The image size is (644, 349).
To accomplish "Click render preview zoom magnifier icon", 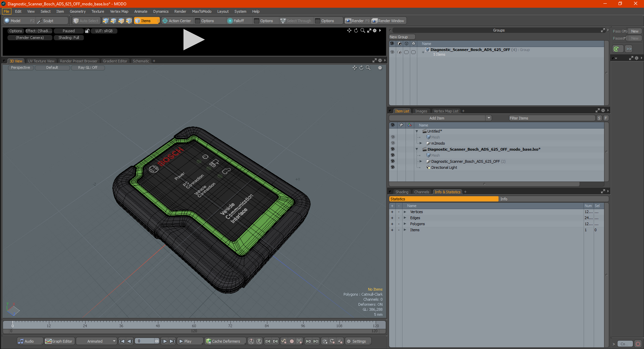I will [363, 31].
